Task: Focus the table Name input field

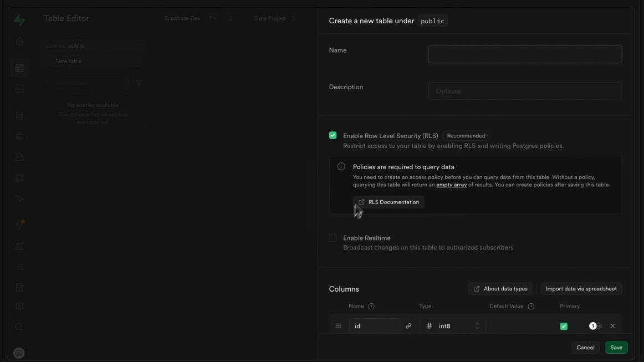Action: pos(524,54)
